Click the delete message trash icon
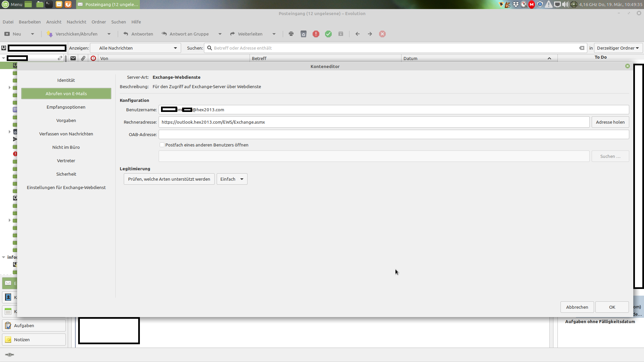Image resolution: width=644 pixels, height=362 pixels. click(x=304, y=34)
